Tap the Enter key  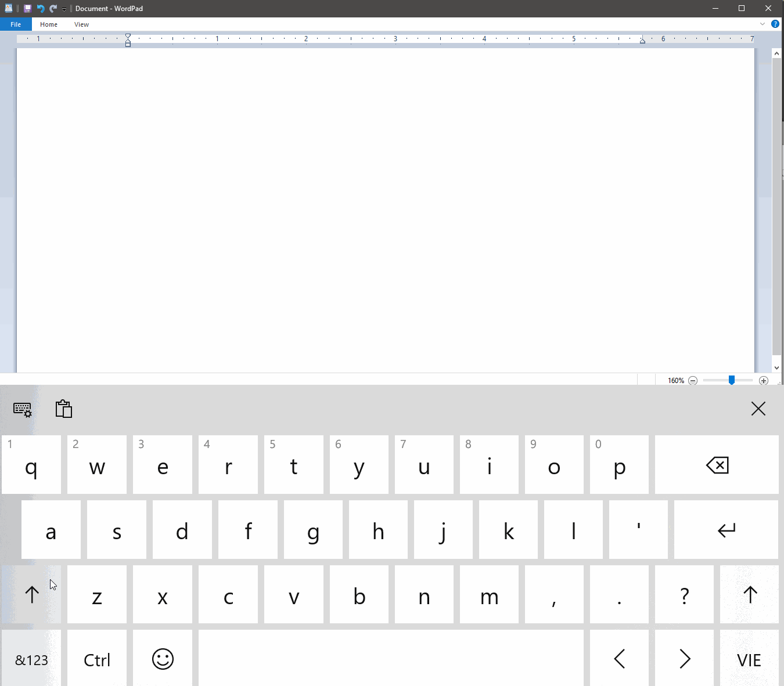click(726, 530)
